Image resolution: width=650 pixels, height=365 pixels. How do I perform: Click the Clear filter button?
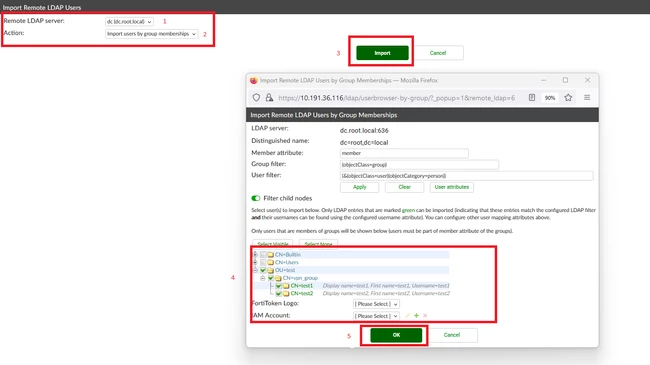click(404, 187)
